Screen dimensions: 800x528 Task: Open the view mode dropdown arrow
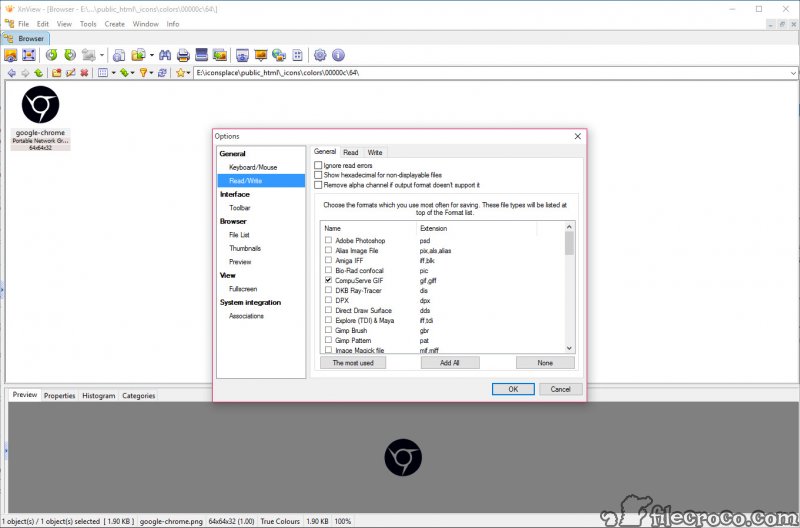[x=113, y=73]
